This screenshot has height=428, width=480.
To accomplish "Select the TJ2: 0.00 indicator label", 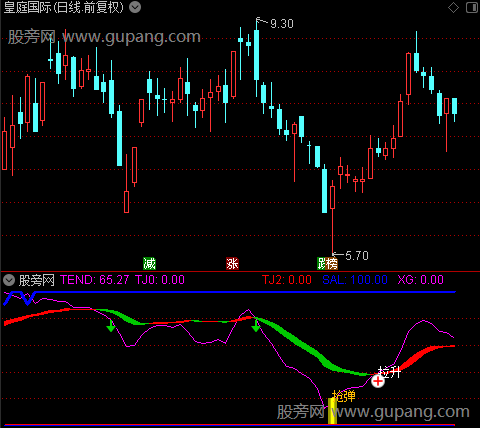I will point(287,280).
